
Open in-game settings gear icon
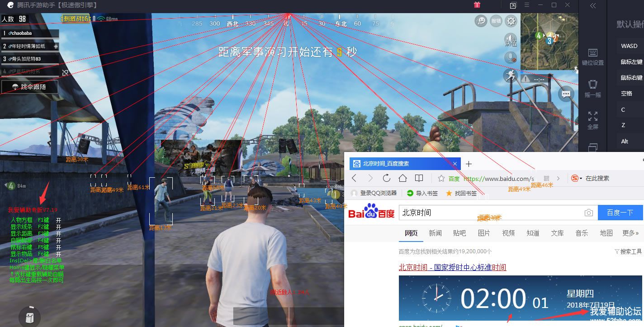pyautogui.click(x=511, y=21)
